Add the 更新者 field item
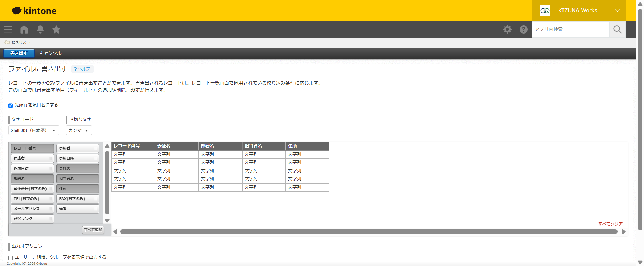Viewport: 644px width, 266px height. click(x=78, y=148)
